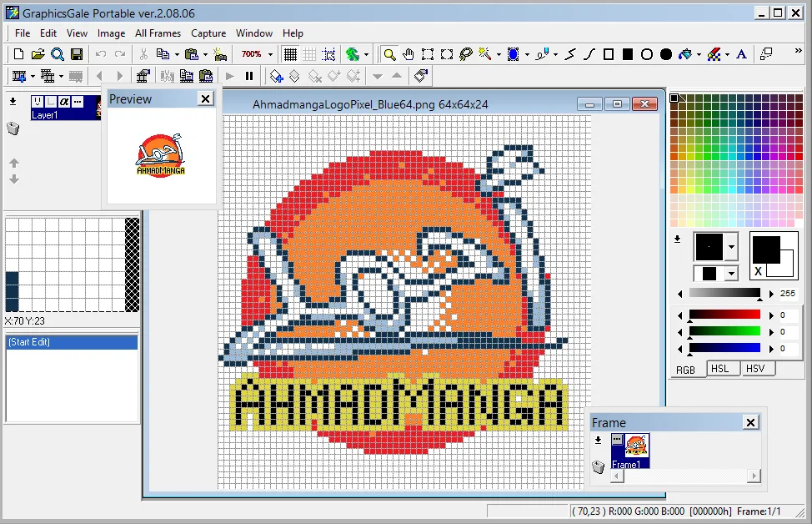Select the filled ellipse tool
The width and height of the screenshot is (812, 524).
point(666,54)
